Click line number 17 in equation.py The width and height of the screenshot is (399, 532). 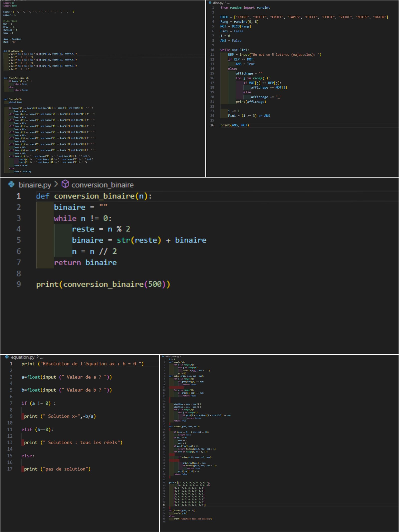10,469
